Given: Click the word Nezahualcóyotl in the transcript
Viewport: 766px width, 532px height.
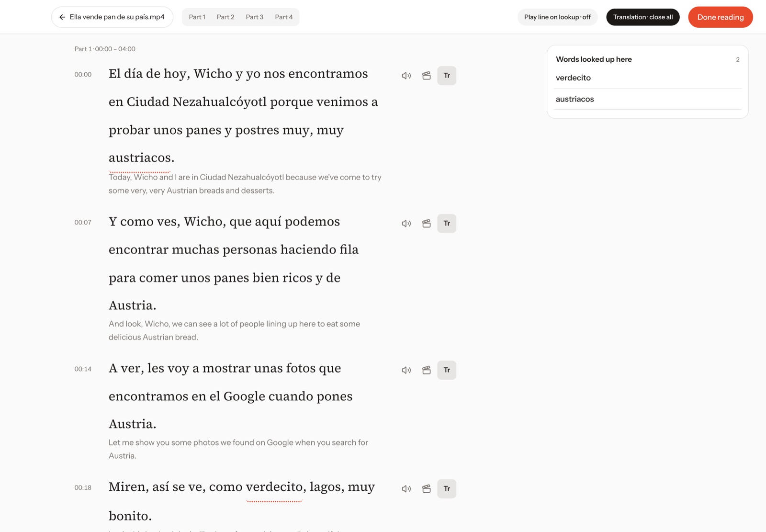Looking at the screenshot, I should tap(220, 102).
